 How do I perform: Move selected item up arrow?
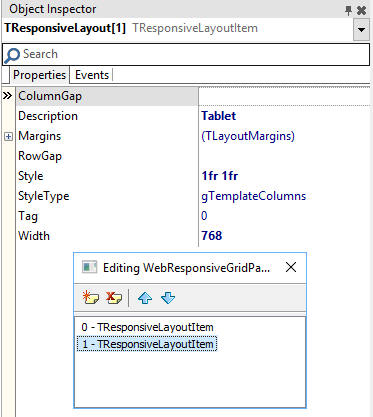145,298
